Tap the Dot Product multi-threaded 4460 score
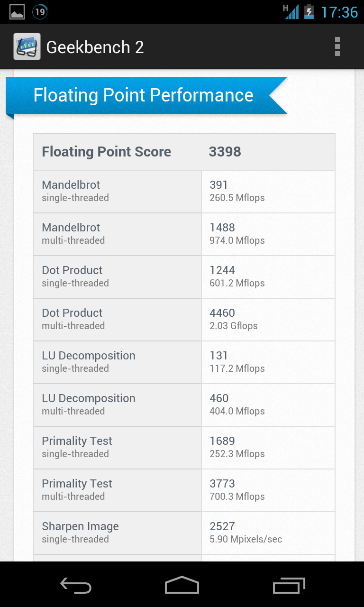364x607 pixels. (222, 313)
